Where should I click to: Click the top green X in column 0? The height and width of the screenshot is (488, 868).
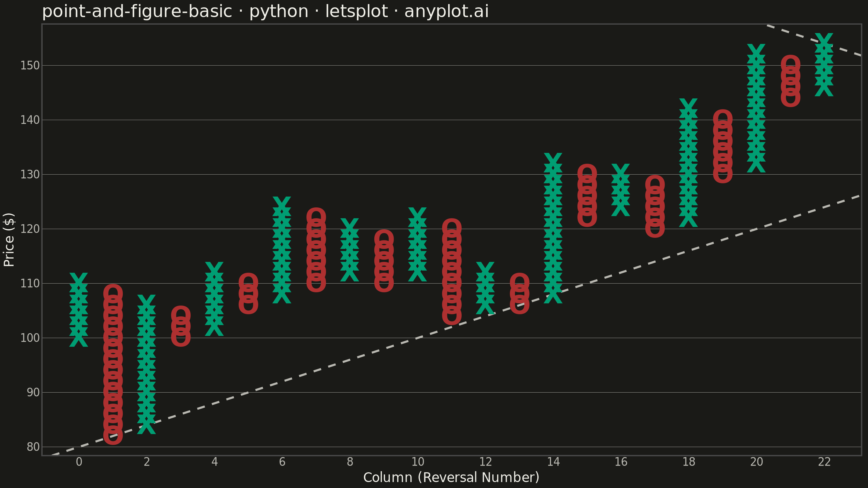coord(79,282)
